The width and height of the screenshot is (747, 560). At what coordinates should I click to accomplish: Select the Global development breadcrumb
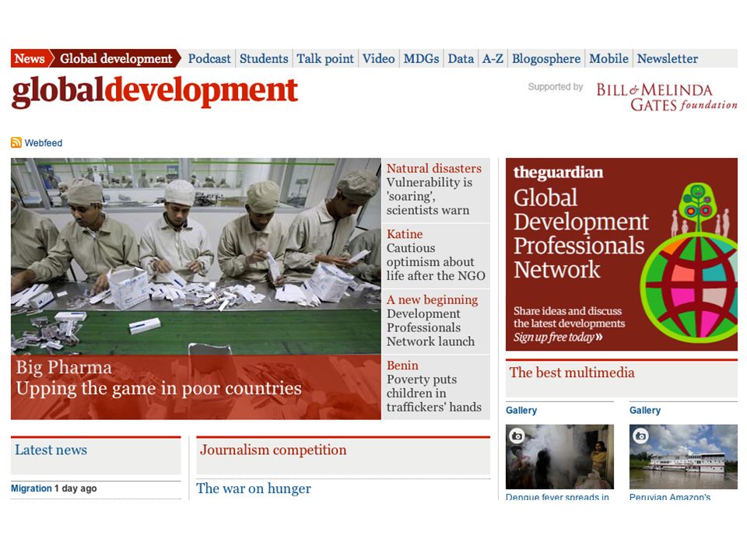pyautogui.click(x=116, y=58)
